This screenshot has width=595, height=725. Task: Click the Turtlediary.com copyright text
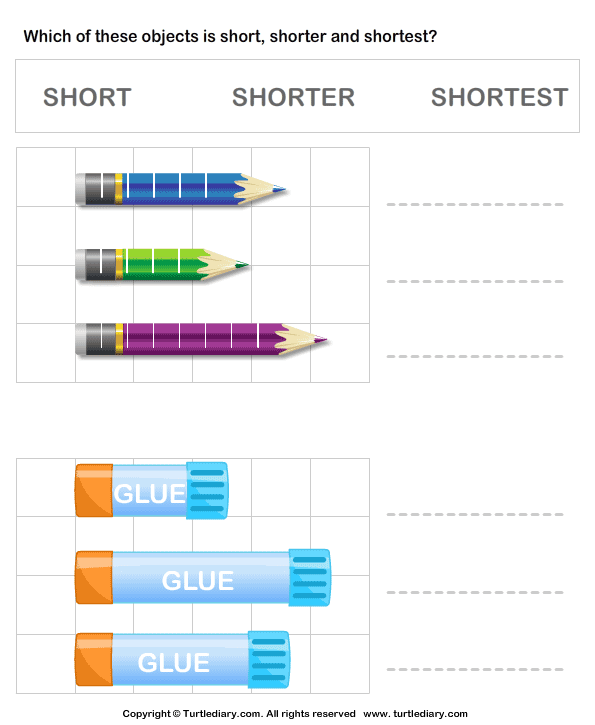coord(239,713)
